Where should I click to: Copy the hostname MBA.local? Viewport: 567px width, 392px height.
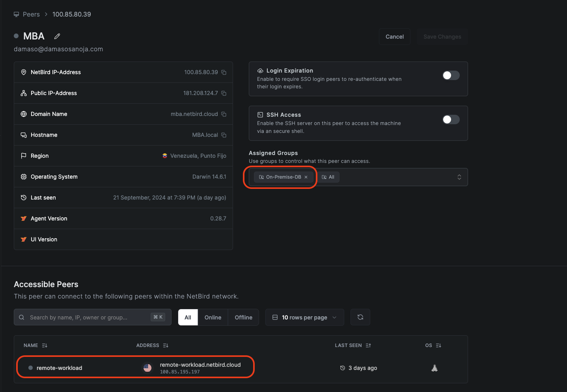pyautogui.click(x=224, y=135)
